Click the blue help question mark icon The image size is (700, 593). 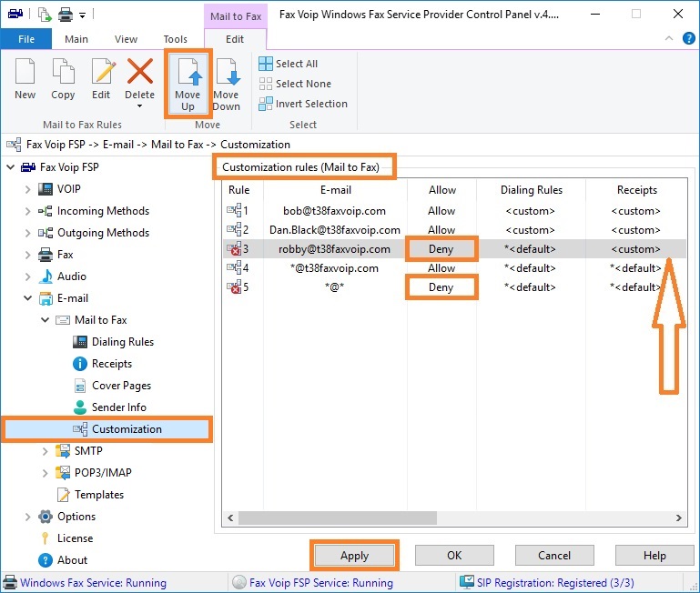point(689,38)
